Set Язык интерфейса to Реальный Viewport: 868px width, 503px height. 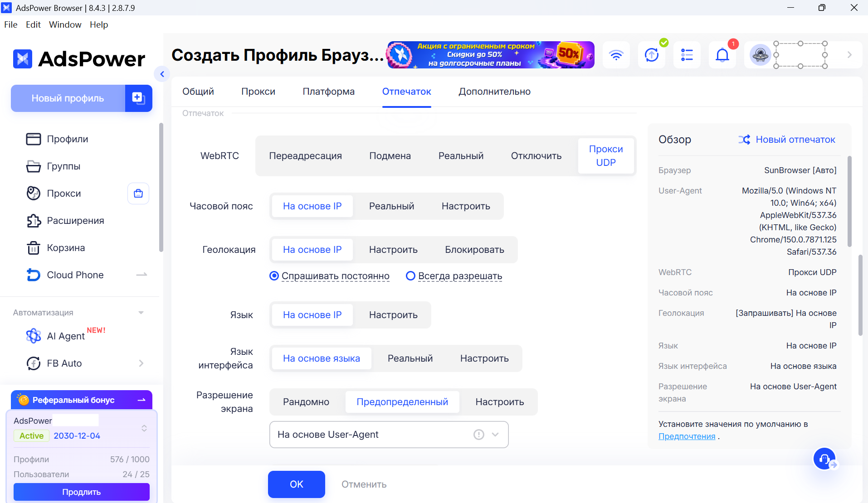click(x=410, y=358)
